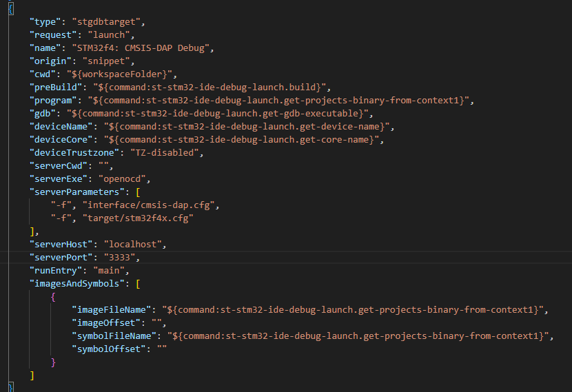This screenshot has height=392, width=572.
Task: Click the "imageFileName" key
Action: point(111,309)
